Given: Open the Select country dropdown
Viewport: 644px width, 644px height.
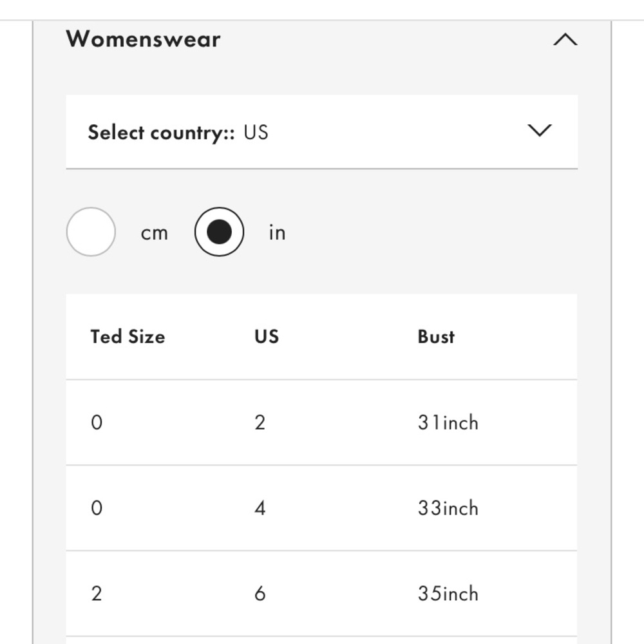Looking at the screenshot, I should (321, 132).
